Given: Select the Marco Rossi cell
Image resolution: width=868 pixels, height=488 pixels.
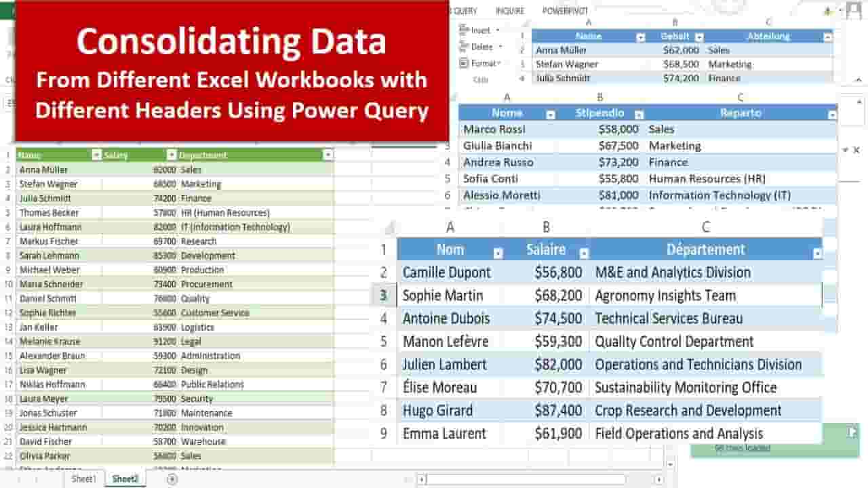Looking at the screenshot, I should (507, 129).
